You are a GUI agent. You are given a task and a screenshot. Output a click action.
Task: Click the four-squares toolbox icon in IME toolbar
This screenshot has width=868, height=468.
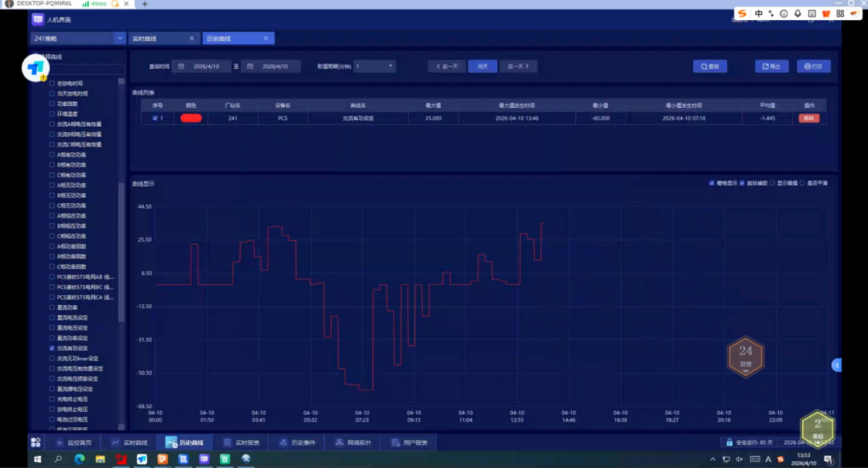(x=840, y=14)
